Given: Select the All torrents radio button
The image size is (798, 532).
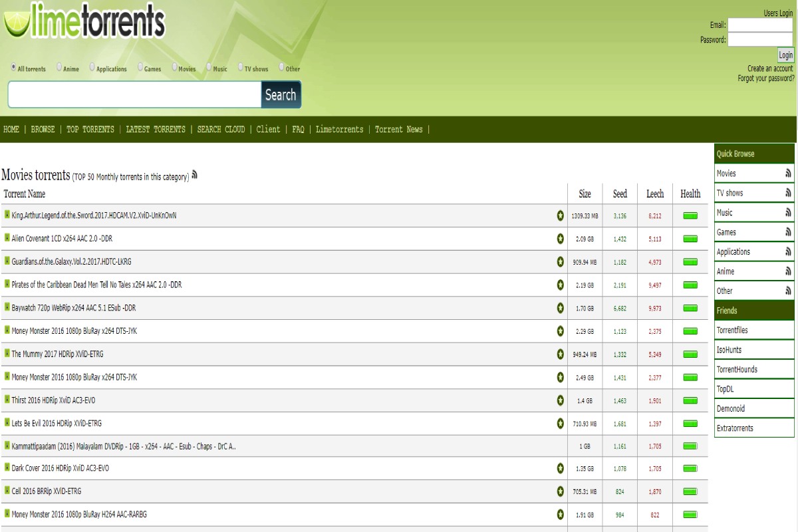Looking at the screenshot, I should pyautogui.click(x=13, y=67).
